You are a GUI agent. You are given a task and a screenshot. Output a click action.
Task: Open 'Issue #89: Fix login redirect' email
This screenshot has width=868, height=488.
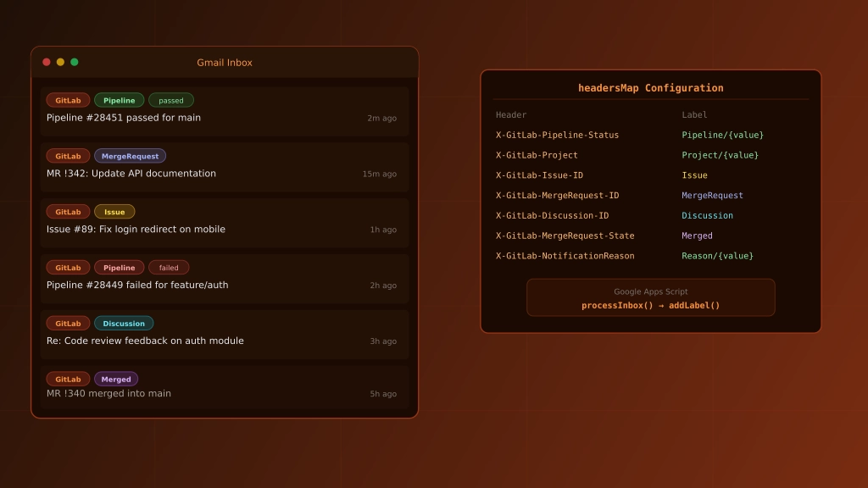[x=136, y=230]
